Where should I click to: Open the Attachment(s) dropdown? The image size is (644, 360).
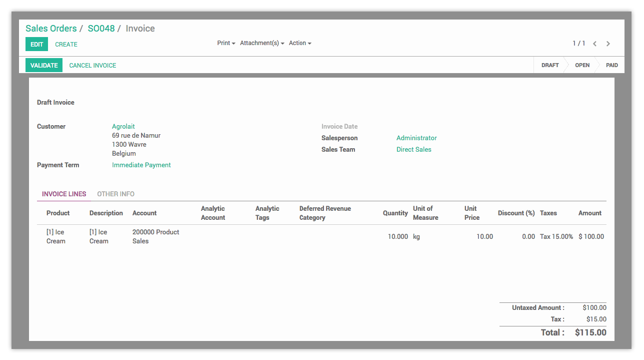(261, 43)
